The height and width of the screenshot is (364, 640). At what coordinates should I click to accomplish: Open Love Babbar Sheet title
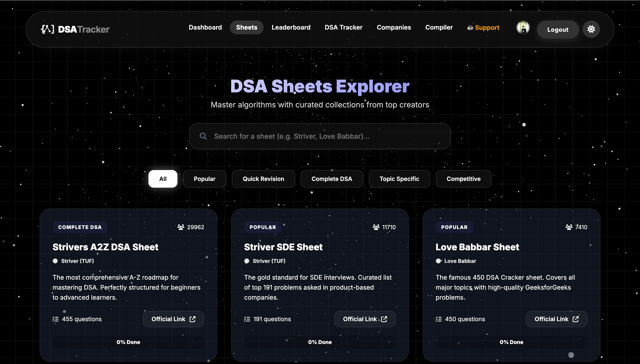pos(477,247)
